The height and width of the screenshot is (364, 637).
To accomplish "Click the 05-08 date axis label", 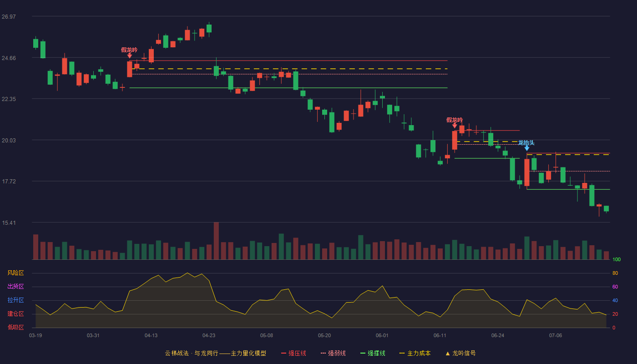I will point(267,335).
